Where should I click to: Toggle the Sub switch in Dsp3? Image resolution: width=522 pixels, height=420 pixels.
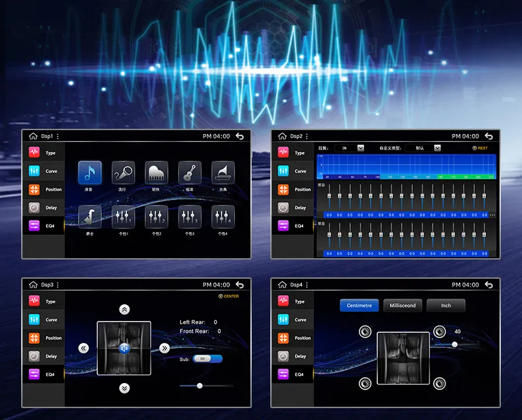coord(207,359)
